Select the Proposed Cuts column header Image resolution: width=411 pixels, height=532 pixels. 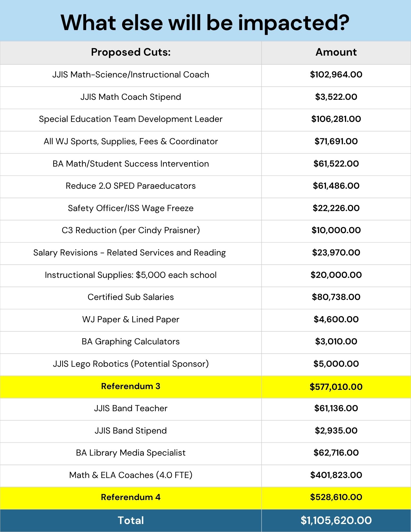pyautogui.click(x=131, y=52)
